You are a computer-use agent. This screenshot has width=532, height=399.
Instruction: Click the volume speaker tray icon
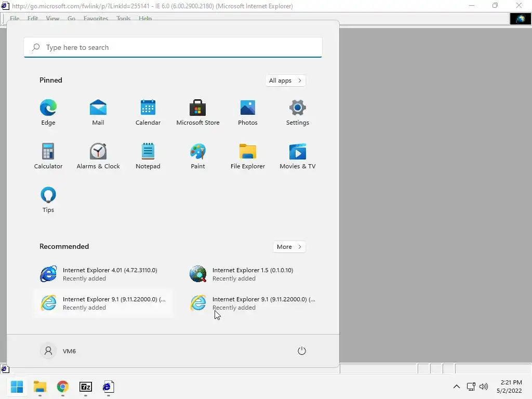coord(484,387)
